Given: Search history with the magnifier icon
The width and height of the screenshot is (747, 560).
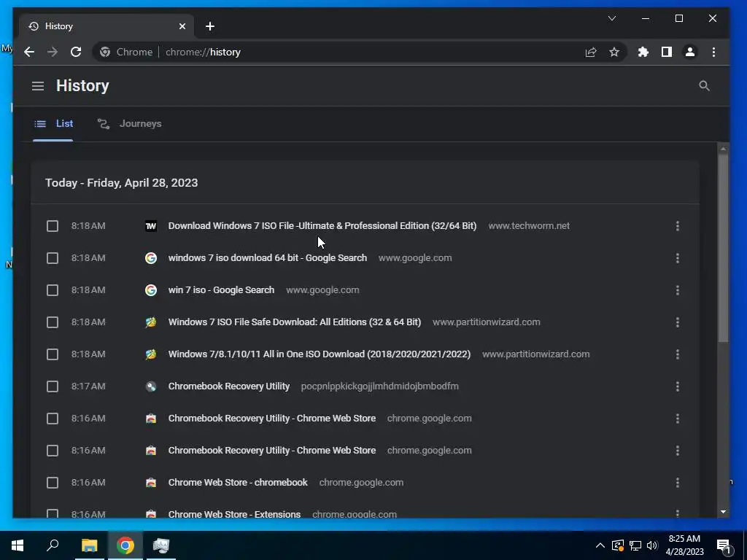Looking at the screenshot, I should (704, 86).
